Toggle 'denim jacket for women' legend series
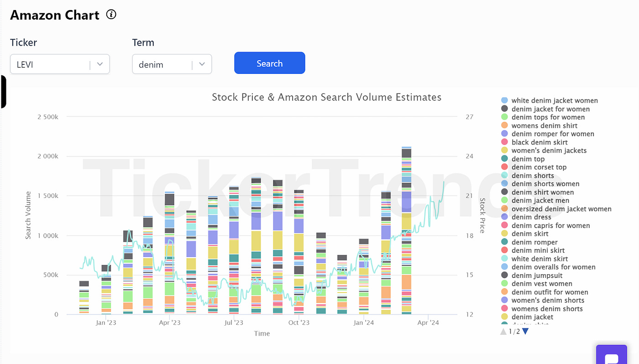Image resolution: width=639 pixels, height=364 pixels. 545,109
